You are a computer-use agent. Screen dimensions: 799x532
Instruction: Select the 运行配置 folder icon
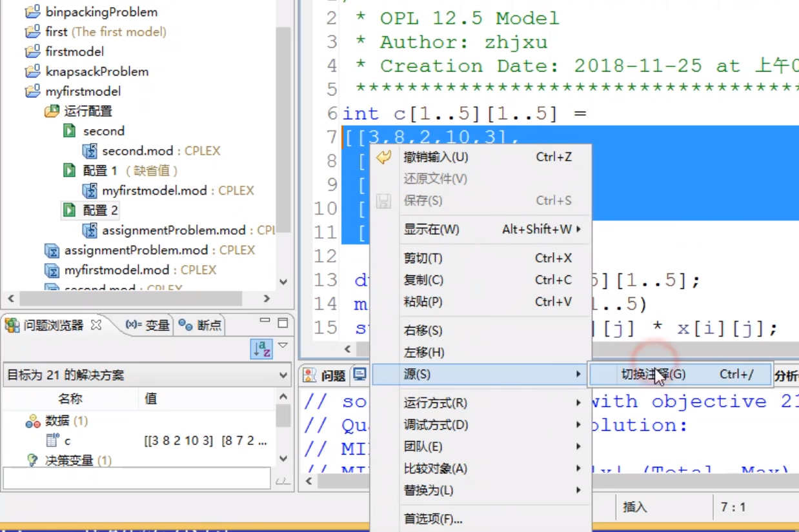point(52,111)
